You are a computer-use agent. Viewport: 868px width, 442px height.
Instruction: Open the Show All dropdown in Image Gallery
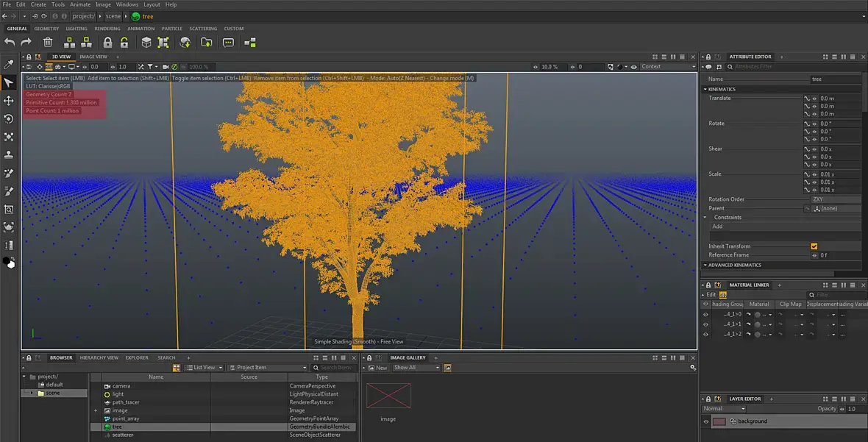point(416,368)
